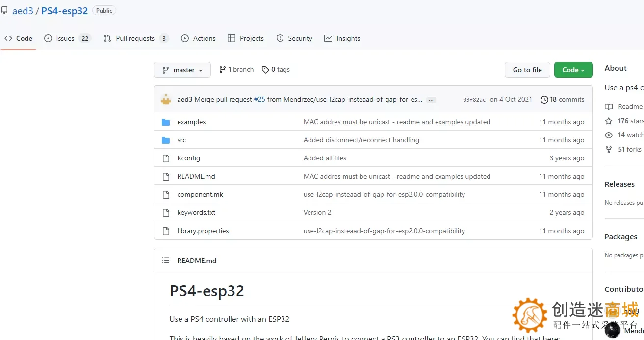Viewport: 644px width, 340px height.
Task: Click the aed3 avatar in commit row
Action: (166, 99)
